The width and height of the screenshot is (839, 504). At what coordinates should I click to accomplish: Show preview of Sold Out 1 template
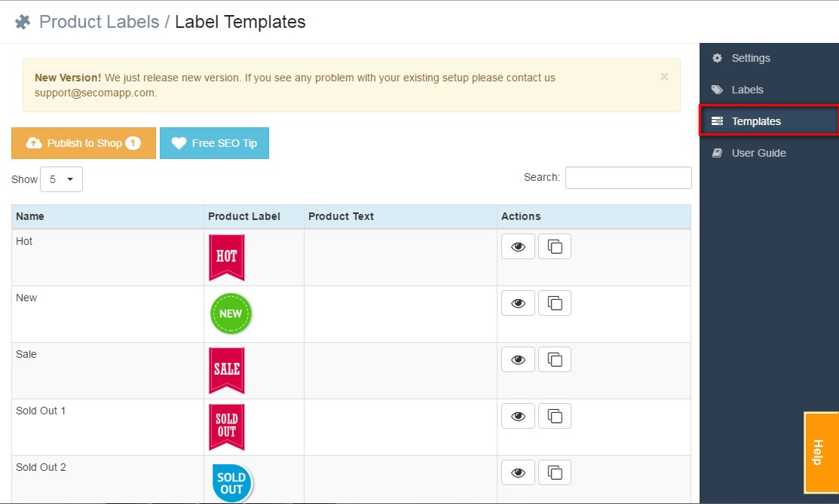point(518,415)
